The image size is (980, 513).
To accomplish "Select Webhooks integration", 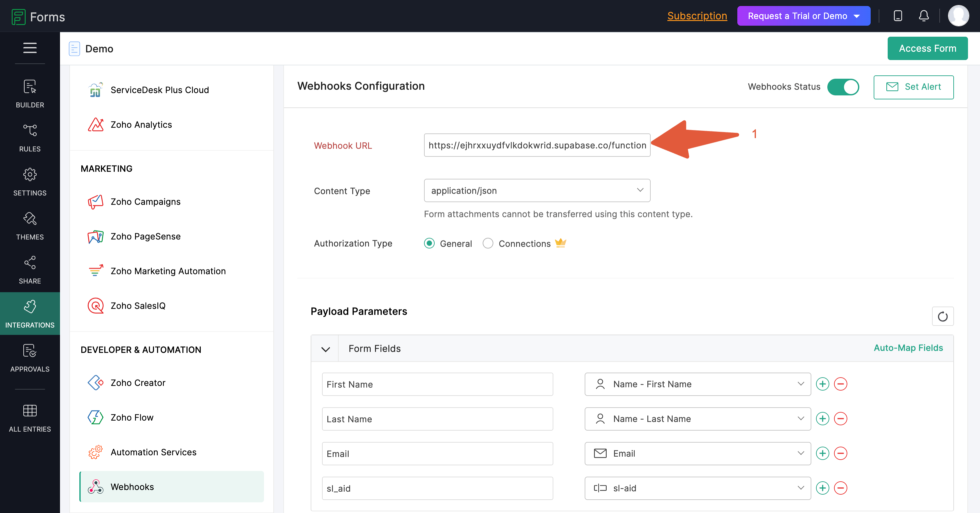I will coord(171,486).
